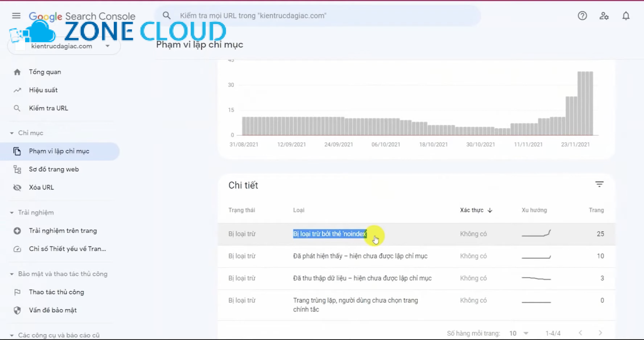
Task: Open Chỉ số Thiết yếu về Tran... report
Action: 67,249
